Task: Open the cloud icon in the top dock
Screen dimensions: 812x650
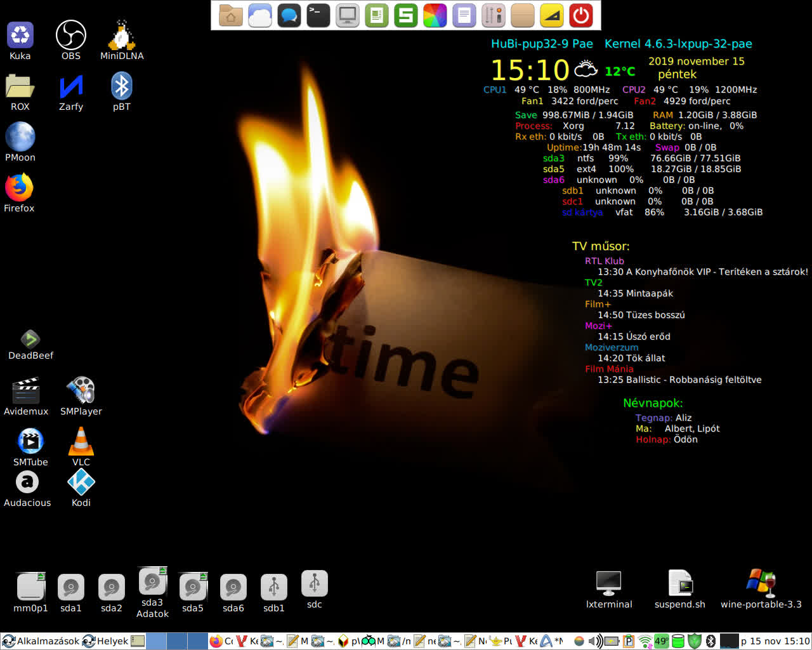Action: (x=260, y=15)
